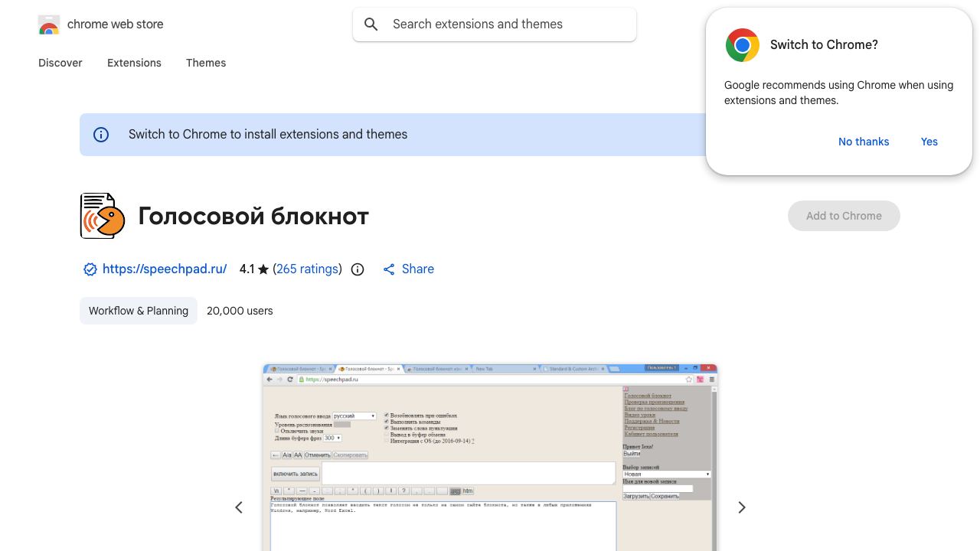Show previous screenshot with left arrow

coord(239,507)
